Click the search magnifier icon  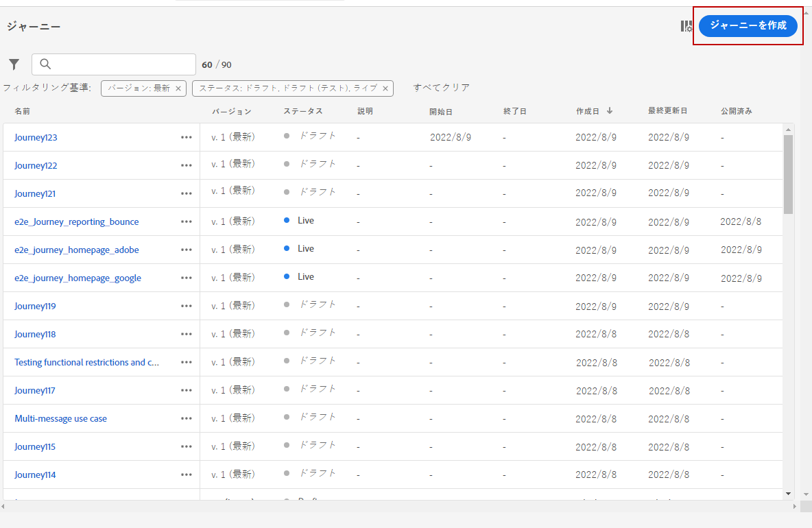click(x=45, y=64)
